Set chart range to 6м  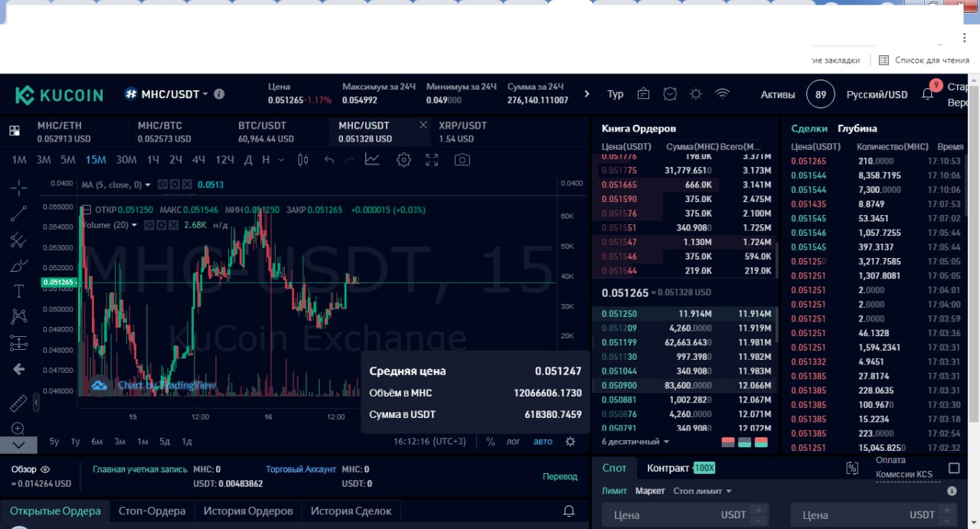click(x=96, y=442)
